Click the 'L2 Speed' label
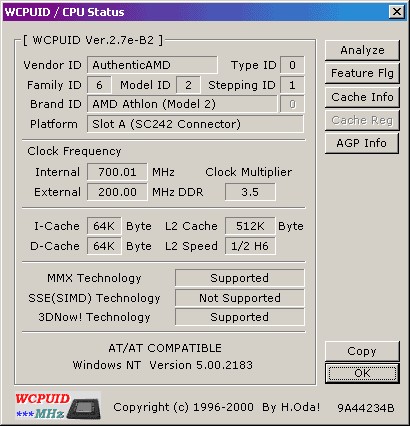Image resolution: width=410 pixels, height=426 pixels. [191, 246]
